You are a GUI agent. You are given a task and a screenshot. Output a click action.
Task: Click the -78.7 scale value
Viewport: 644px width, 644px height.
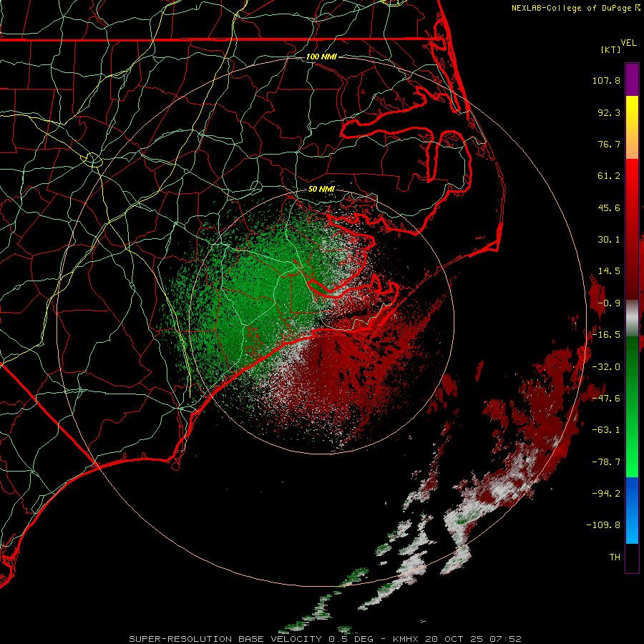pos(606,462)
